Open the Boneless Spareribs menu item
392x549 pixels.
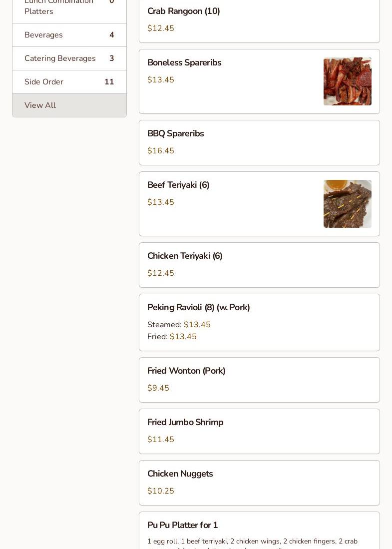184,62
